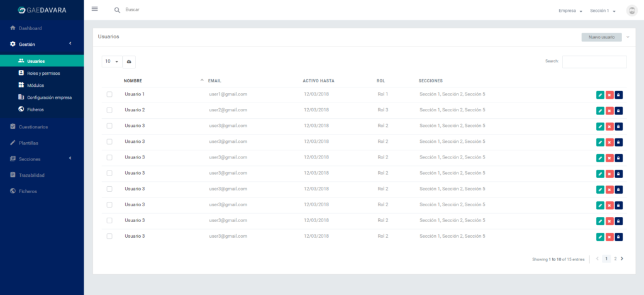This screenshot has width=644, height=295.
Task: Go to next page arrow in pagination
Action: [x=622, y=259]
